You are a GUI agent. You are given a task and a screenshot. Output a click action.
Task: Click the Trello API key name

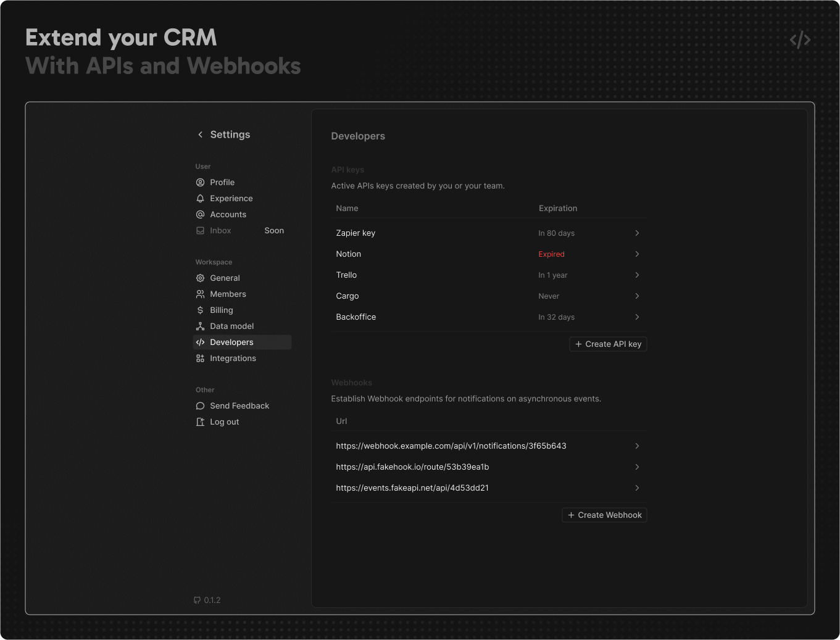tap(346, 275)
